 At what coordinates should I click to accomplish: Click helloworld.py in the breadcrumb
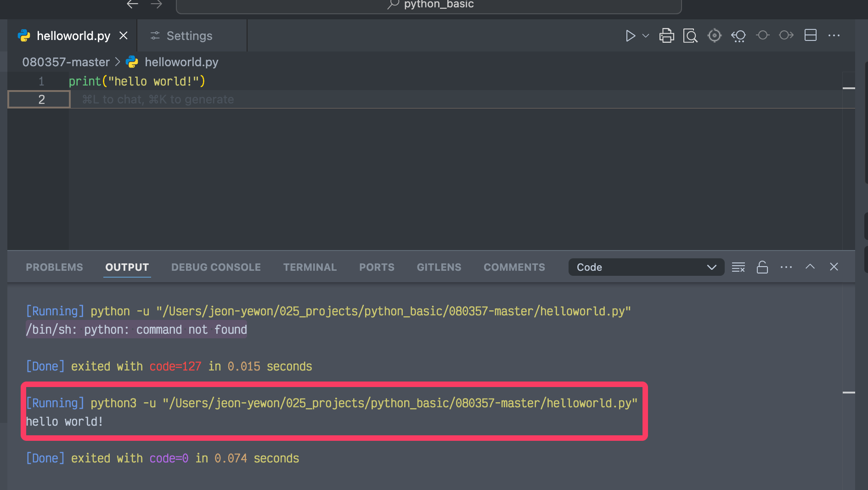(181, 62)
